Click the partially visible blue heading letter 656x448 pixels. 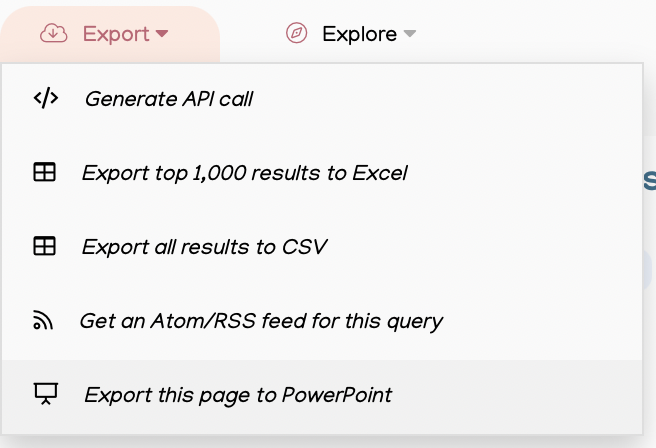point(650,181)
